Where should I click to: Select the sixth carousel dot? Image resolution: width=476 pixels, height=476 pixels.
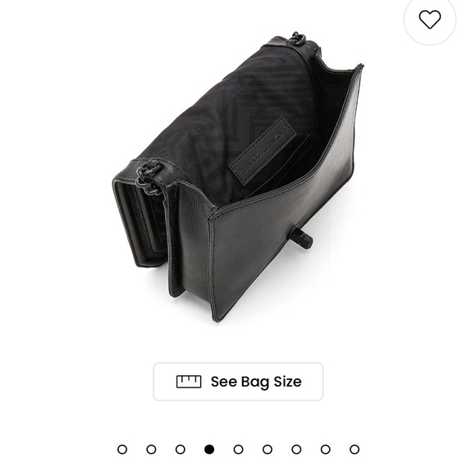[268, 449]
